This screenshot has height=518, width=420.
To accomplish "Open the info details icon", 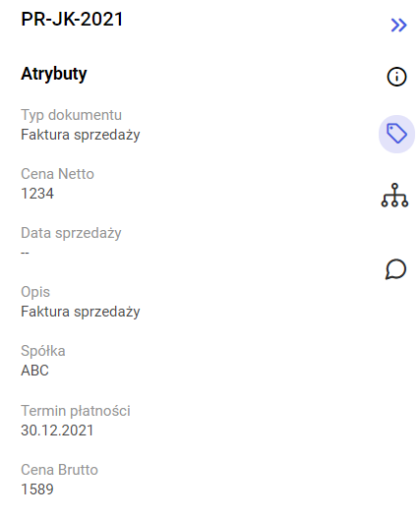I will [x=396, y=77].
